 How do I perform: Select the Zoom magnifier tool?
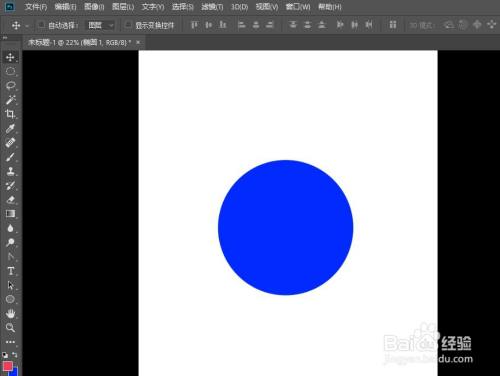pos(10,327)
